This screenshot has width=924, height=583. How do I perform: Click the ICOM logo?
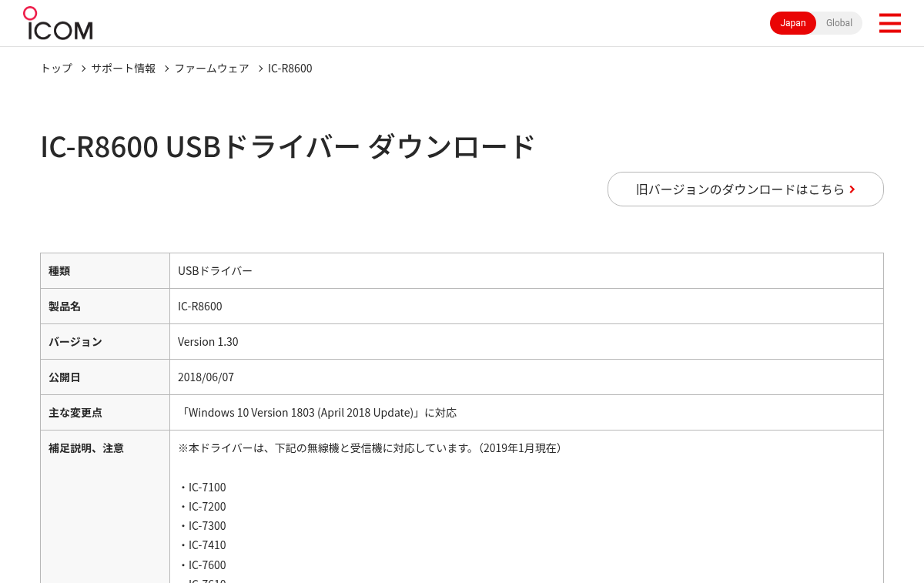[x=58, y=23]
